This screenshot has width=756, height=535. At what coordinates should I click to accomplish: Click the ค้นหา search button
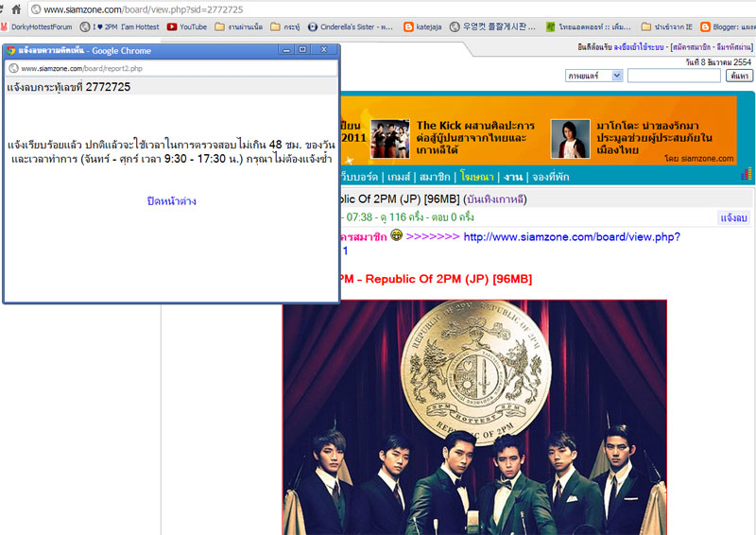pos(740,76)
